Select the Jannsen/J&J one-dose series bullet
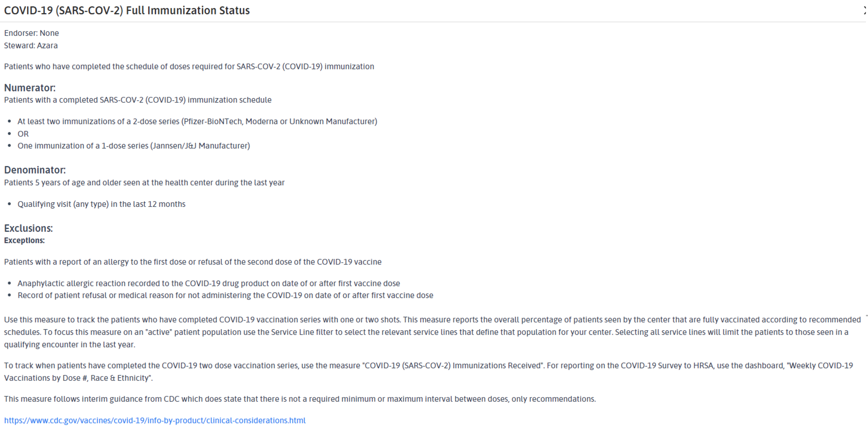The width and height of the screenshot is (868, 429). [x=134, y=146]
